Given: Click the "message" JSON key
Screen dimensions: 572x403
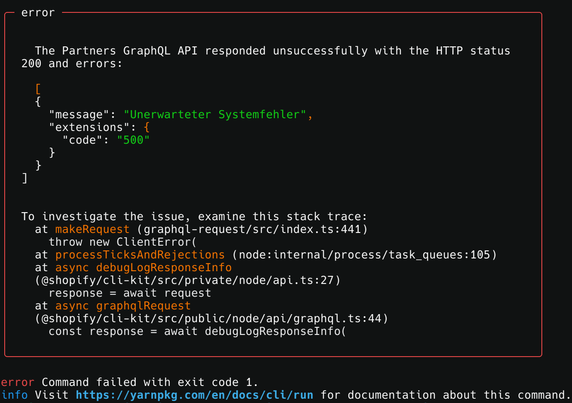Looking at the screenshot, I should tap(79, 115).
